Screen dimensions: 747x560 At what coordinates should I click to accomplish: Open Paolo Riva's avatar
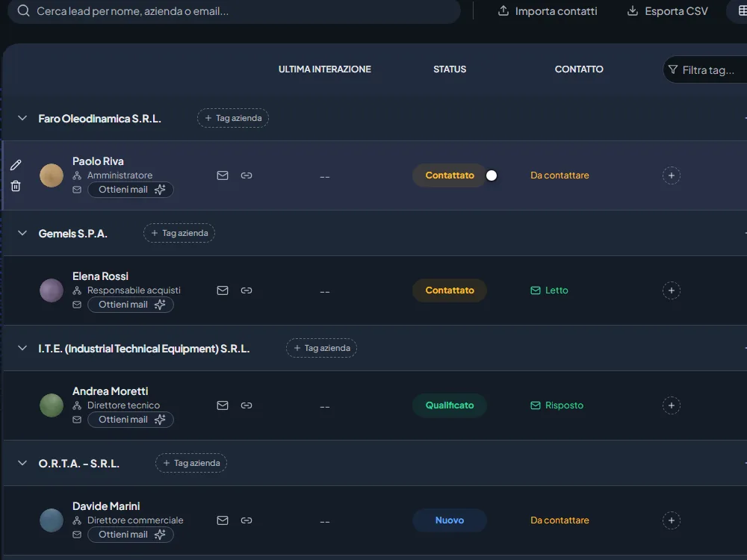[x=52, y=175]
